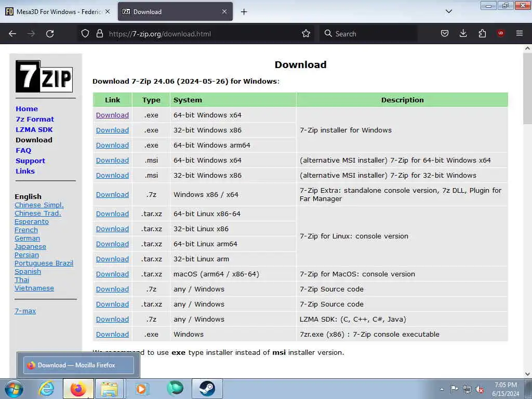Download the .msi for 64-bit Windows x64

pos(112,160)
